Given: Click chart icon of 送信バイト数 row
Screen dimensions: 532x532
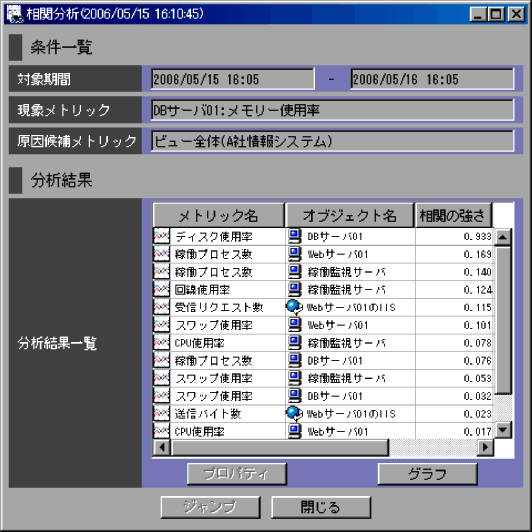Looking at the screenshot, I should pos(162,414).
